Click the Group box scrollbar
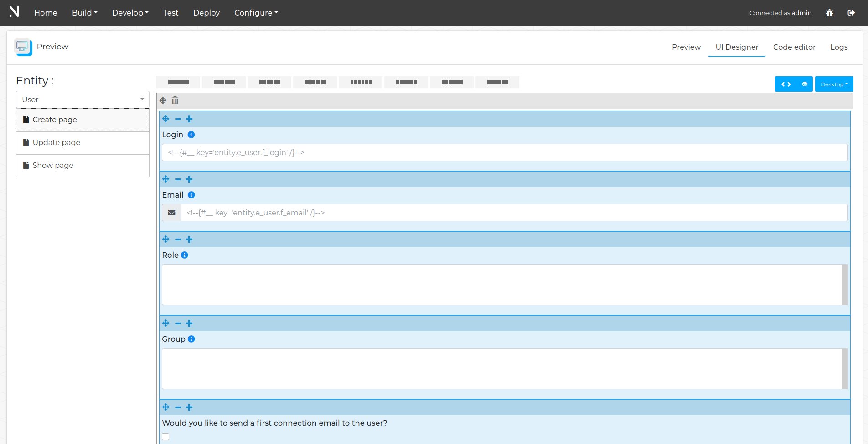 coord(845,369)
